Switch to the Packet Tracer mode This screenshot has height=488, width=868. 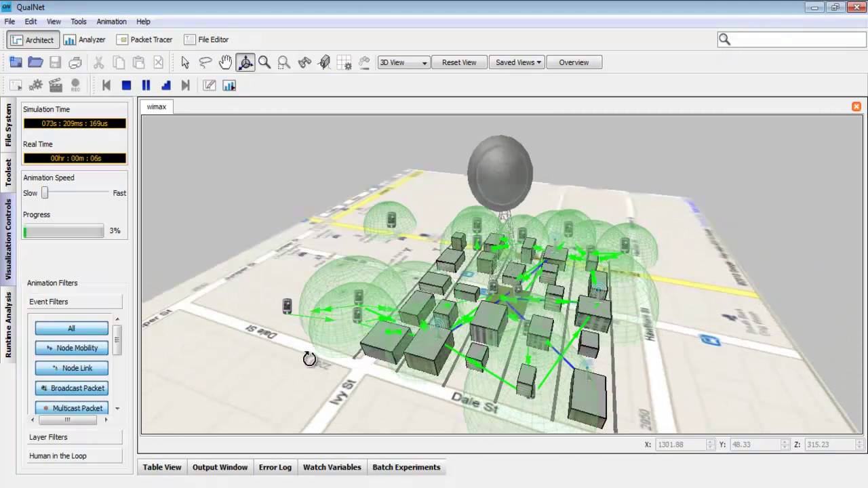click(x=144, y=40)
